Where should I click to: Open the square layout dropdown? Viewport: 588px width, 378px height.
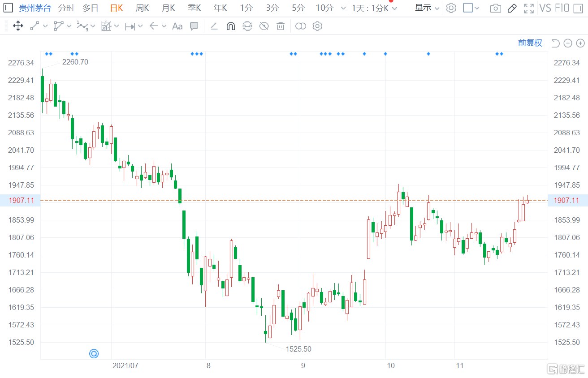coord(471,8)
